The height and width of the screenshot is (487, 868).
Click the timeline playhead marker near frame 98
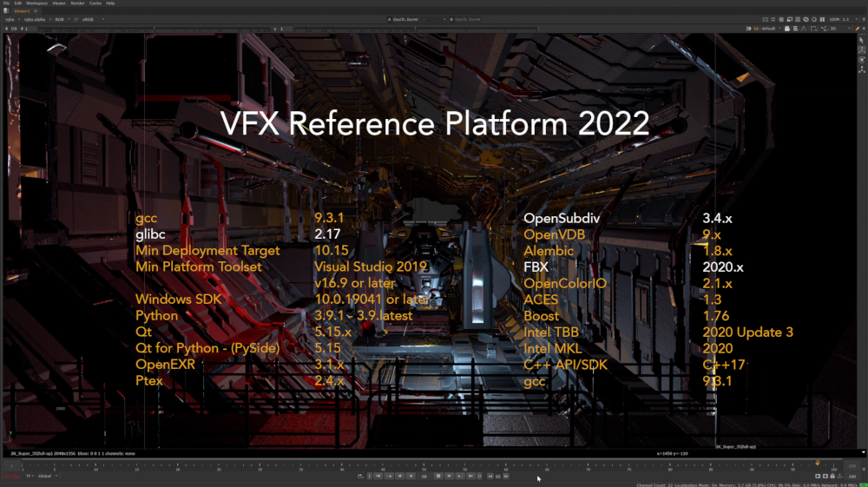[818, 464]
